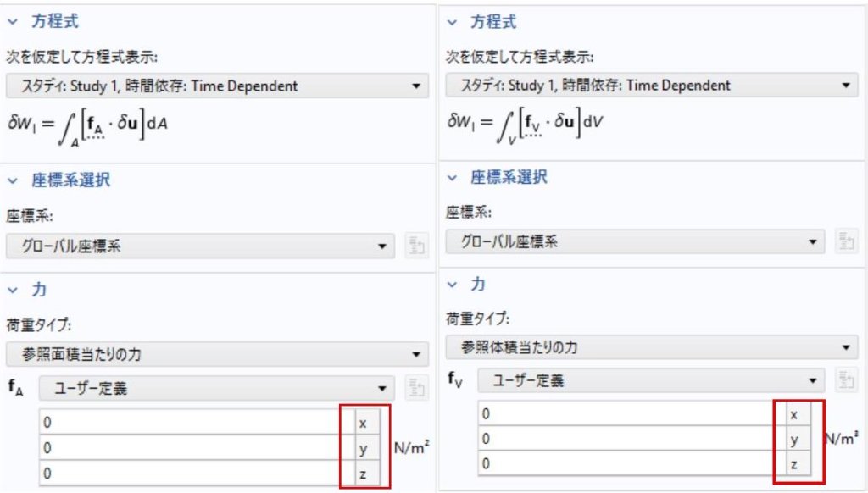
Task: Click the x component field of fA
Action: (188, 423)
